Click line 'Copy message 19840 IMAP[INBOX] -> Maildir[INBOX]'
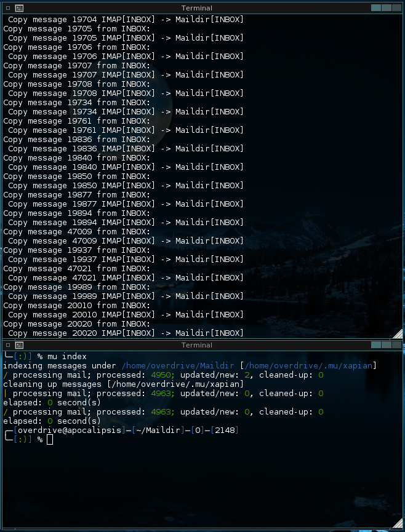 click(126, 167)
